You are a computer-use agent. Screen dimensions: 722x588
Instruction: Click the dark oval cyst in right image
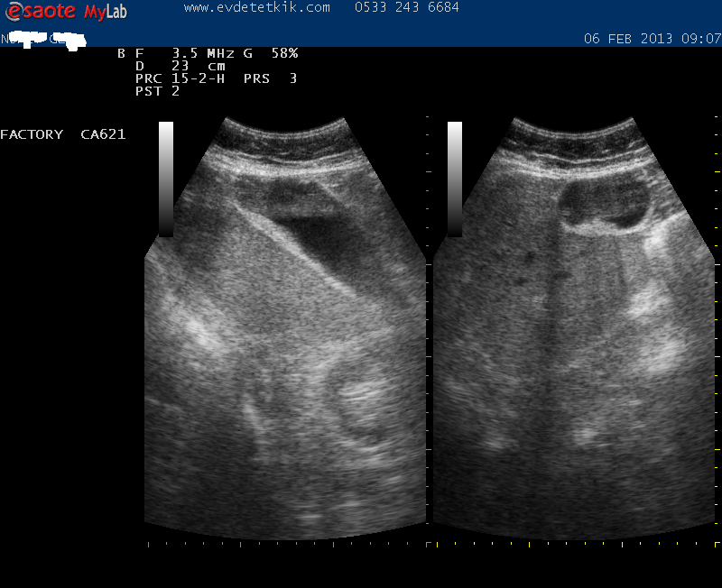(x=603, y=202)
